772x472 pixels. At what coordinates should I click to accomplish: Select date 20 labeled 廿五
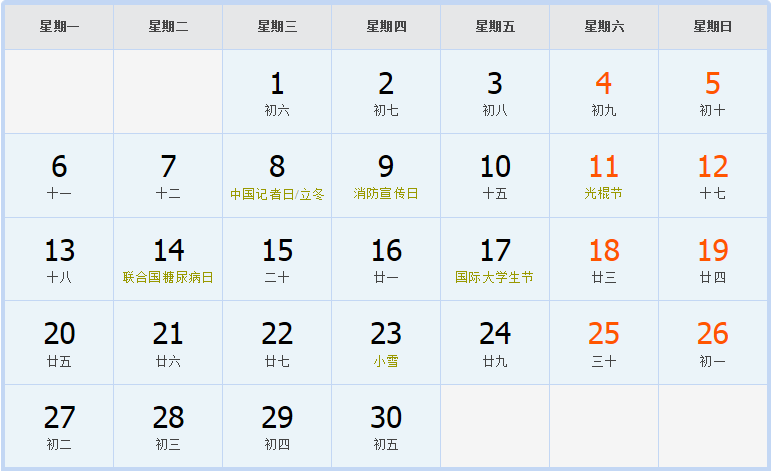tap(59, 343)
